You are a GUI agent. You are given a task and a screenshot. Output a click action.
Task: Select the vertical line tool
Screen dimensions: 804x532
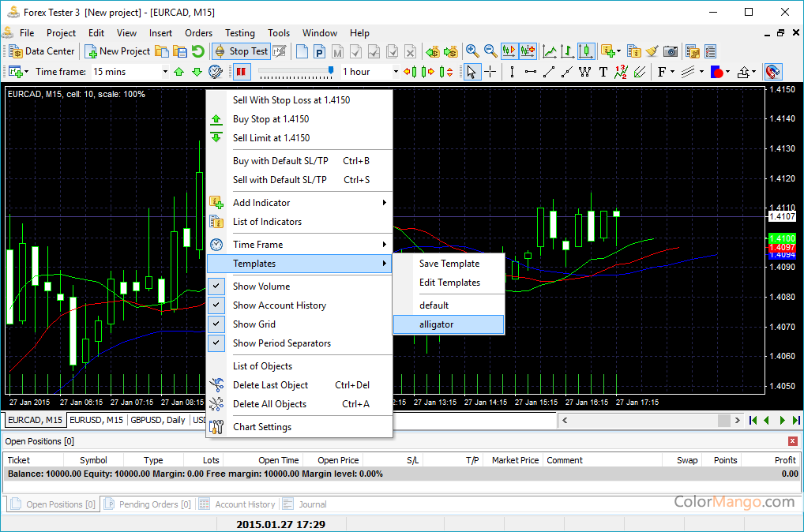[512, 72]
